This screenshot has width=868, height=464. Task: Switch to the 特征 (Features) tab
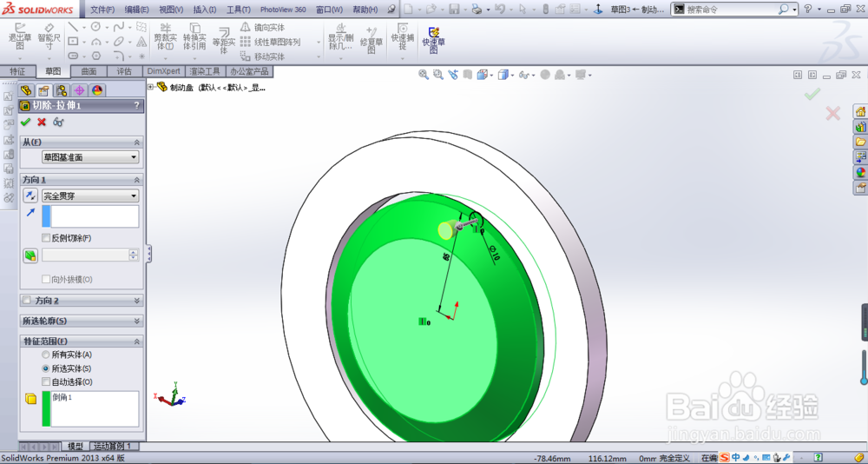pos(17,71)
